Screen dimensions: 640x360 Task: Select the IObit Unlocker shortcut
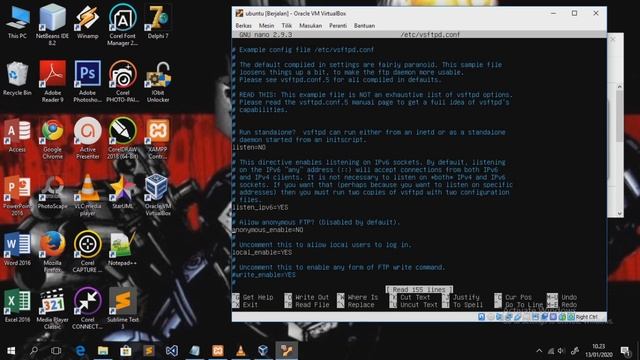coord(158,81)
